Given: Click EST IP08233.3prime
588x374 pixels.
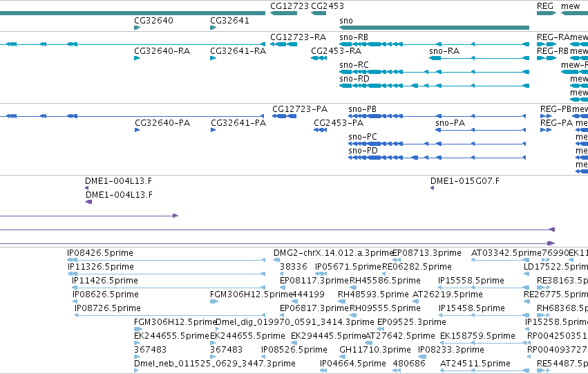Looking at the screenshot, I should coord(421,357).
